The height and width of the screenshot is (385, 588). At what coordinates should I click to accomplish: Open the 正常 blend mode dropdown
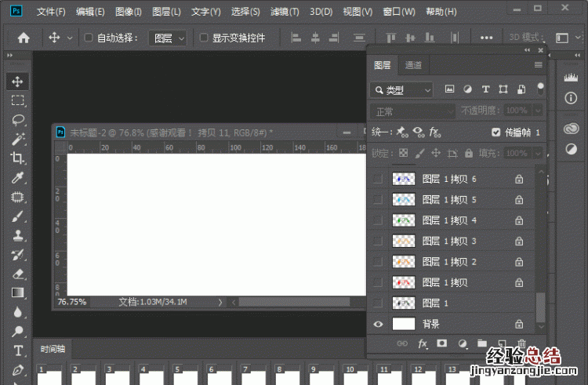[x=412, y=111]
